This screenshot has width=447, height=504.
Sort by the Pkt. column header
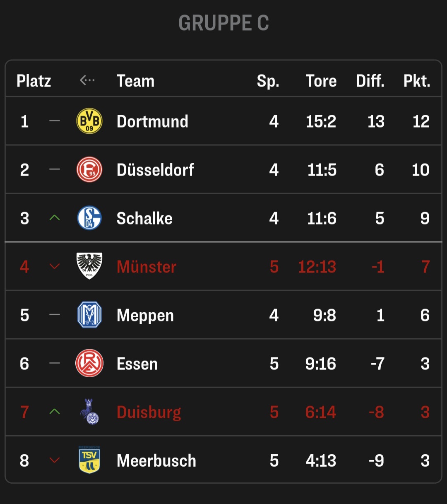click(x=417, y=81)
